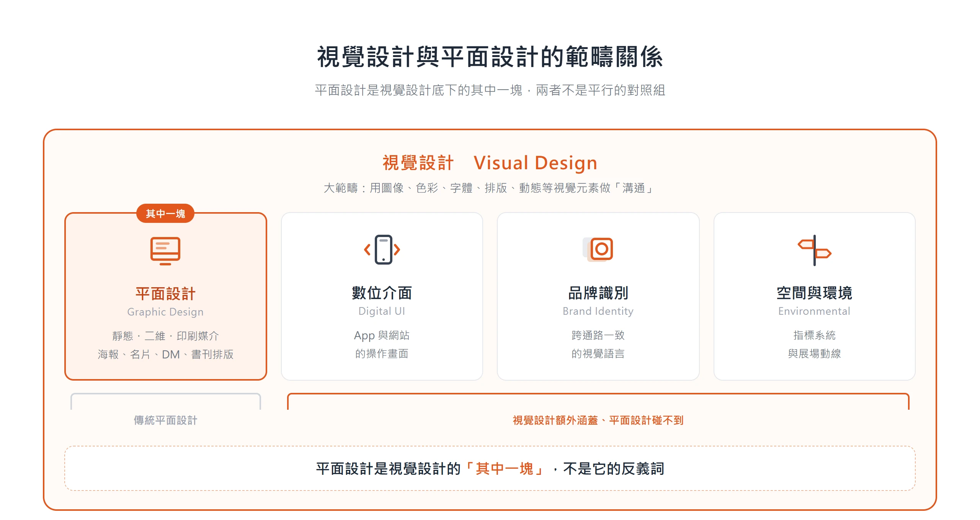Click the Brand Identity logo icon
This screenshot has width=980, height=520.
tap(598, 249)
